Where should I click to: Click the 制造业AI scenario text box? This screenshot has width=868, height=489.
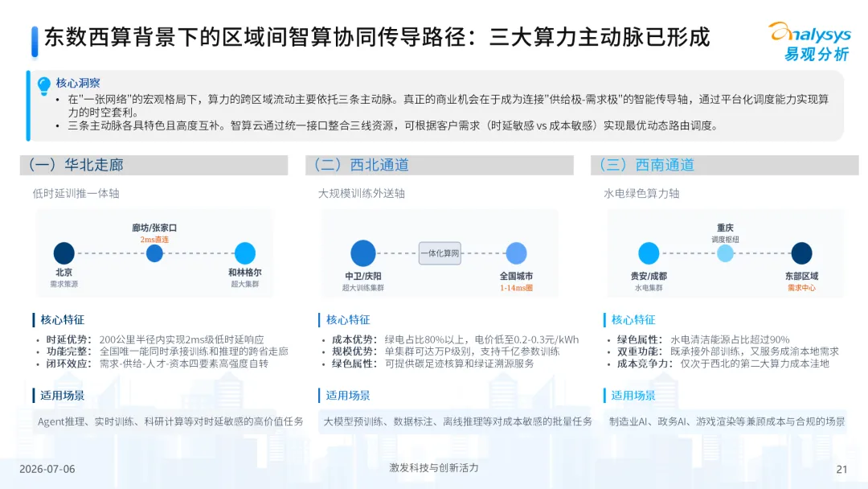tap(727, 421)
